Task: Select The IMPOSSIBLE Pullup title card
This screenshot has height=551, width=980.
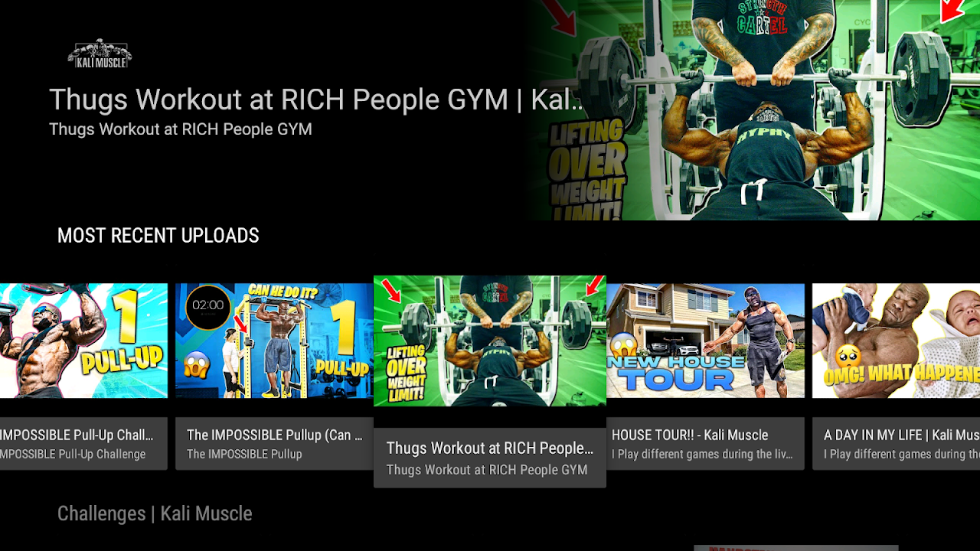Action: (x=274, y=443)
